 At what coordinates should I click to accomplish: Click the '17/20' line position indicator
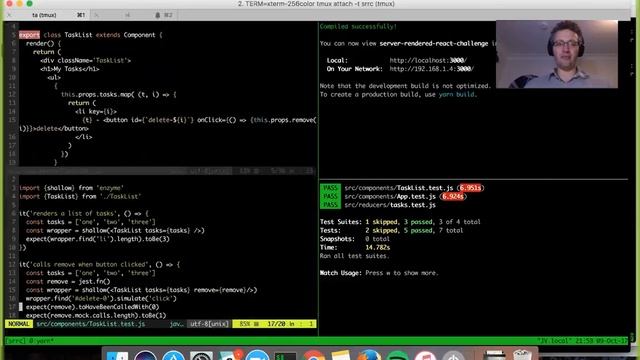coord(276,324)
